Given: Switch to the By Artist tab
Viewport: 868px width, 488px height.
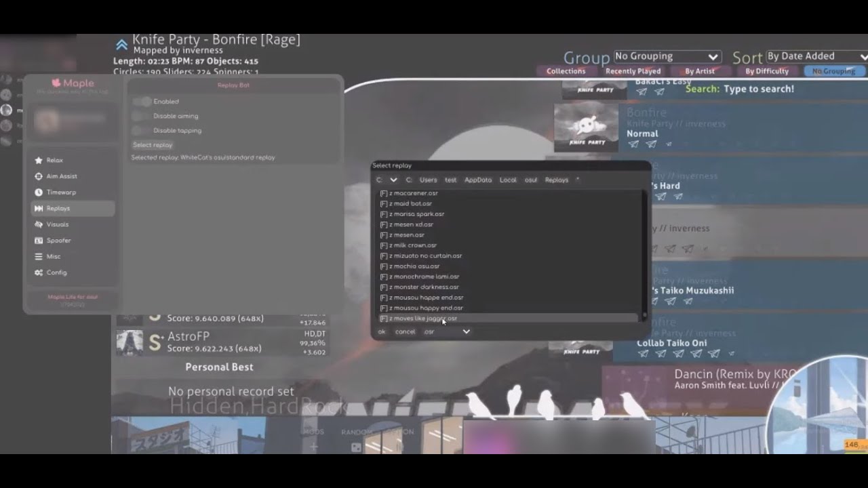Looking at the screenshot, I should pyautogui.click(x=700, y=71).
